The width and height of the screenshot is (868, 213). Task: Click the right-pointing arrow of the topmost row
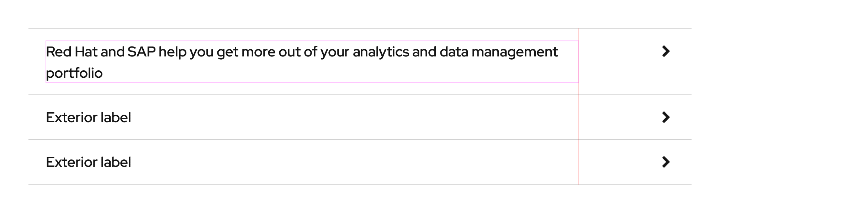point(666,51)
